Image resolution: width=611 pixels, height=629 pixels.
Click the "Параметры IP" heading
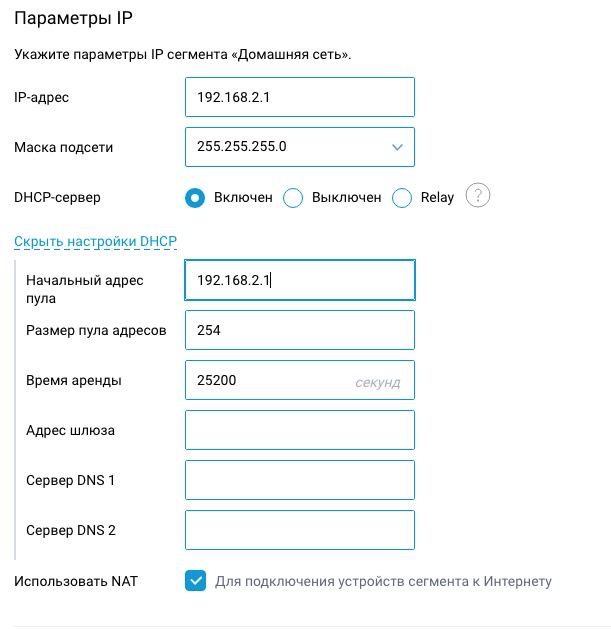72,19
